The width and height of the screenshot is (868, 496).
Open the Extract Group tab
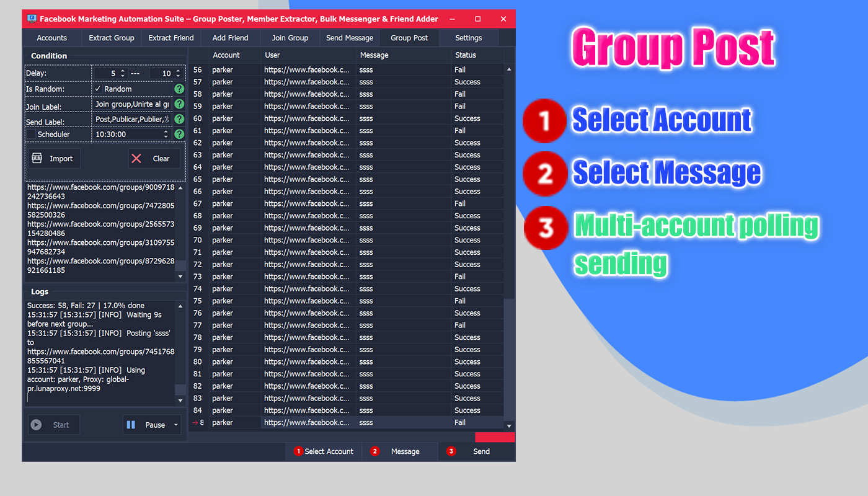tap(112, 38)
